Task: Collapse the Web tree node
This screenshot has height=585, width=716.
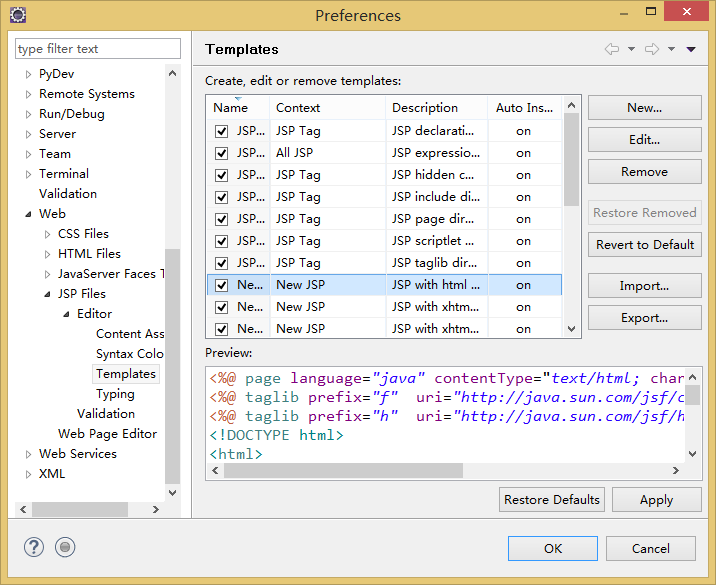Action: pyautogui.click(x=28, y=214)
